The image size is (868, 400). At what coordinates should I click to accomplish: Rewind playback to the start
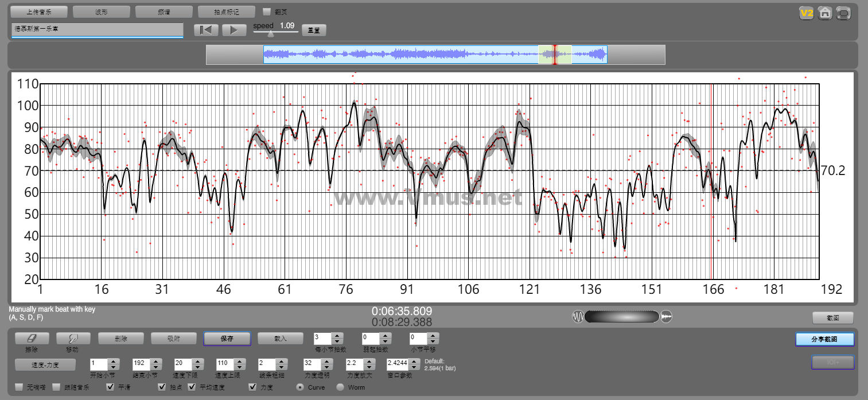[206, 30]
